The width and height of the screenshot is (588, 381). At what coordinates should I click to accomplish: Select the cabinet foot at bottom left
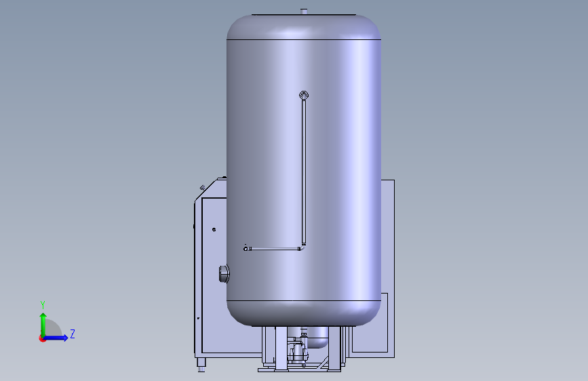201,365
